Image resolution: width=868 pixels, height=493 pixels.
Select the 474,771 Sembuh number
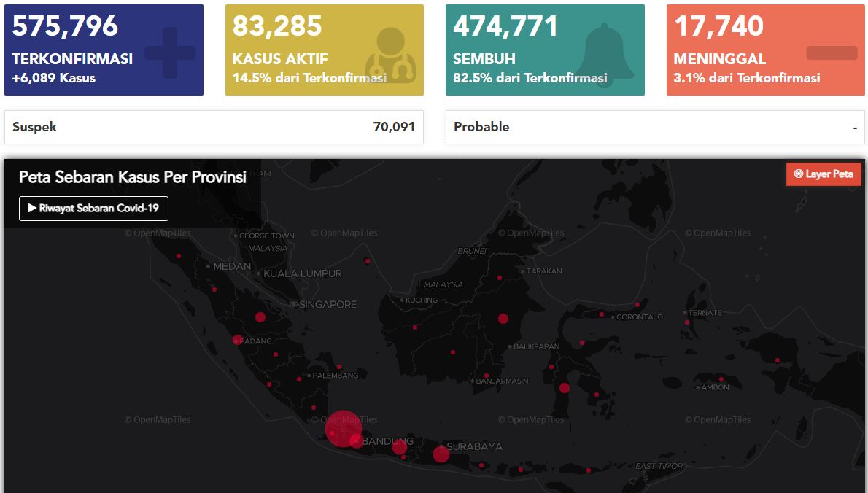505,26
